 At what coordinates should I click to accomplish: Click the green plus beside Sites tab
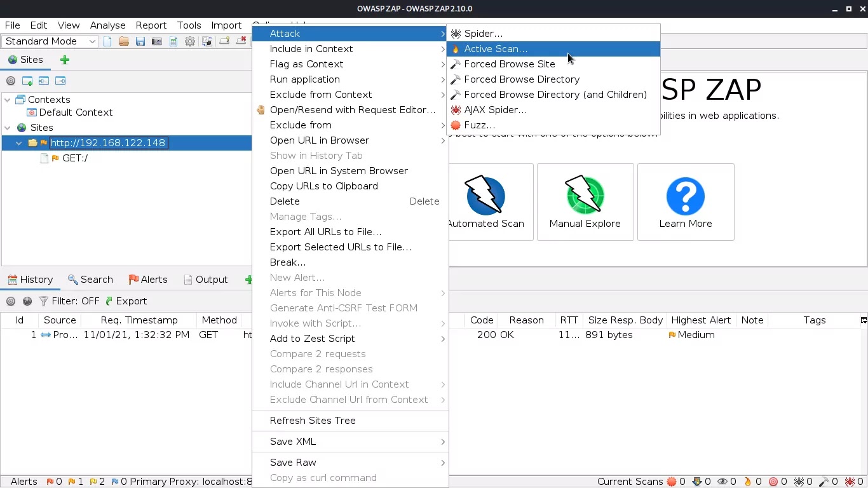[65, 60]
